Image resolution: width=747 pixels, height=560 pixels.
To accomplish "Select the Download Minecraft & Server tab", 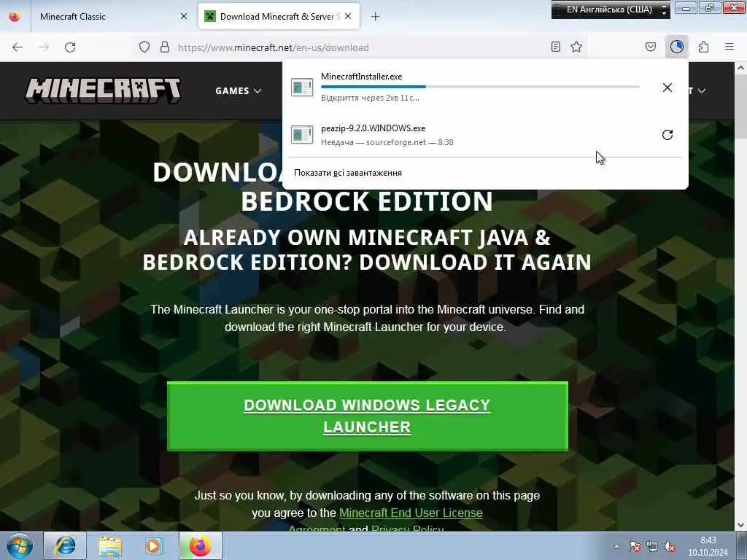I will [x=279, y=17].
